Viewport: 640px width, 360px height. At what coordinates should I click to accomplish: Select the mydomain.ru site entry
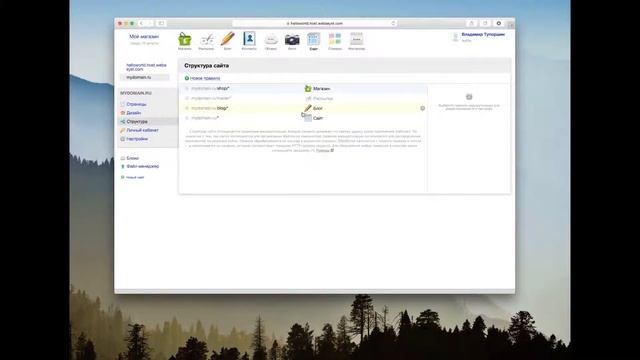pos(144,77)
